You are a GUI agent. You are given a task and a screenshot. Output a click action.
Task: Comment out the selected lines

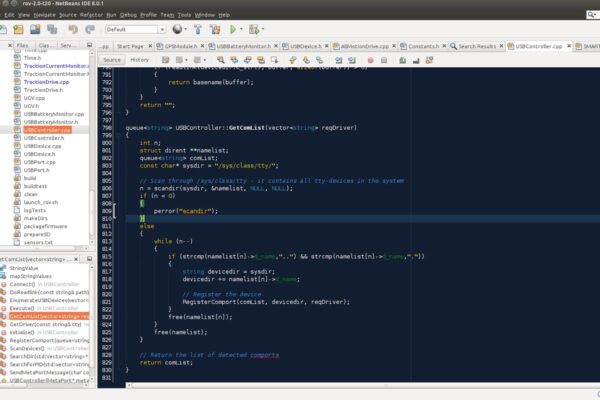tap(403, 60)
